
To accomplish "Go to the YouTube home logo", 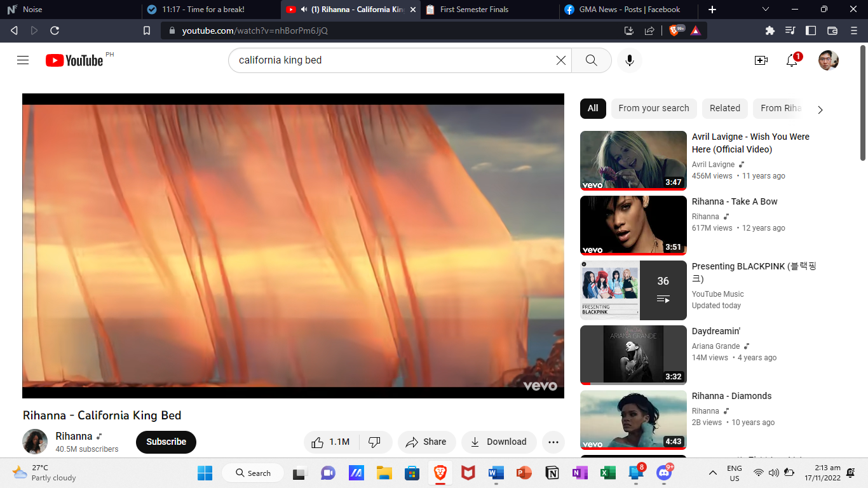I will click(x=74, y=60).
